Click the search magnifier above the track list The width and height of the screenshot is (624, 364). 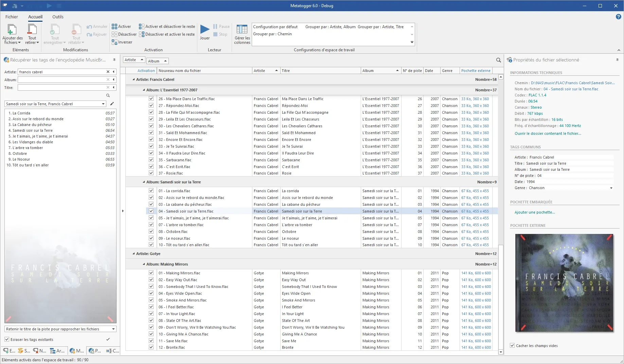tap(498, 60)
